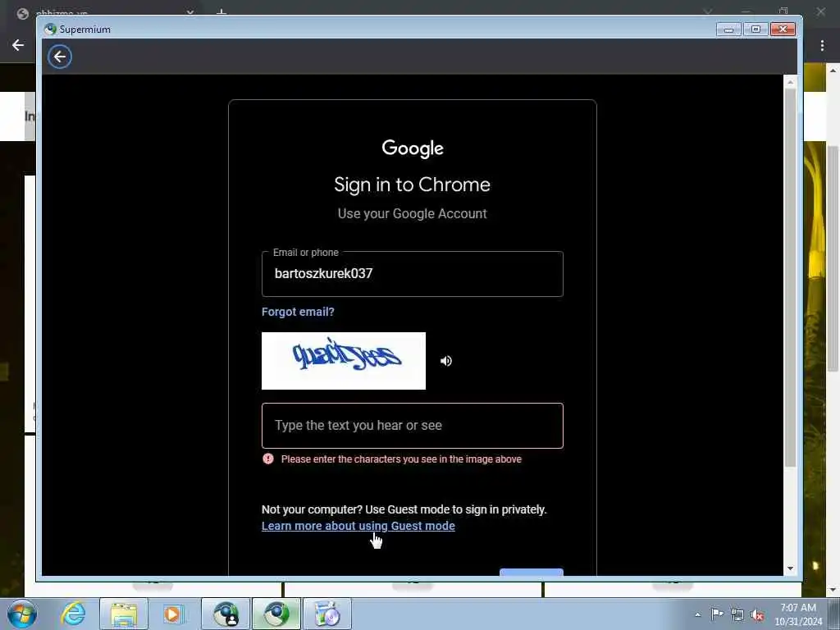Click the Supermium icon in title bar
Image resolution: width=840 pixels, height=630 pixels.
[x=50, y=29]
